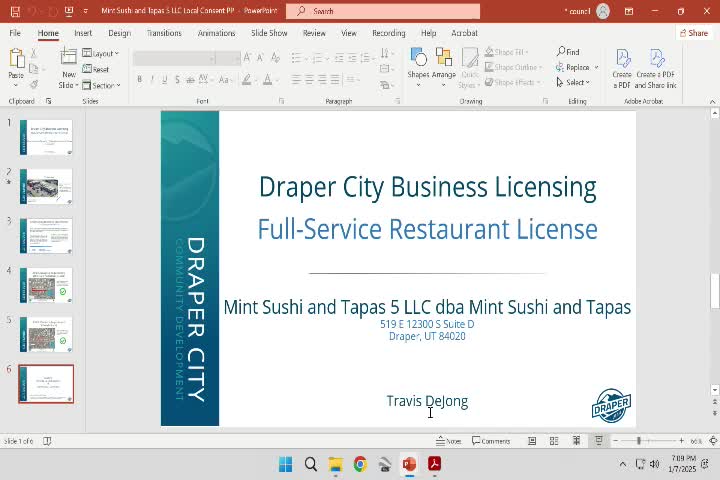This screenshot has height=480, width=720.
Task: Click the text highlight color icon
Action: click(247, 80)
